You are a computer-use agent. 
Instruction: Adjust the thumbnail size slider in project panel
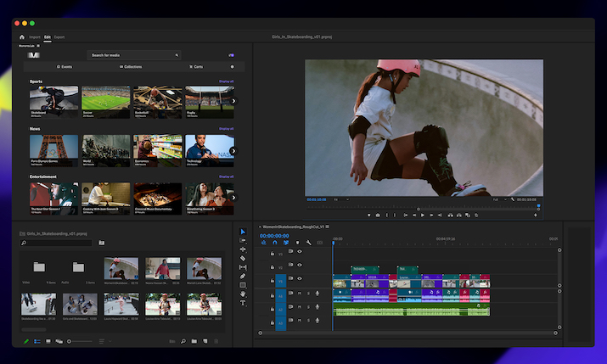pos(80,341)
